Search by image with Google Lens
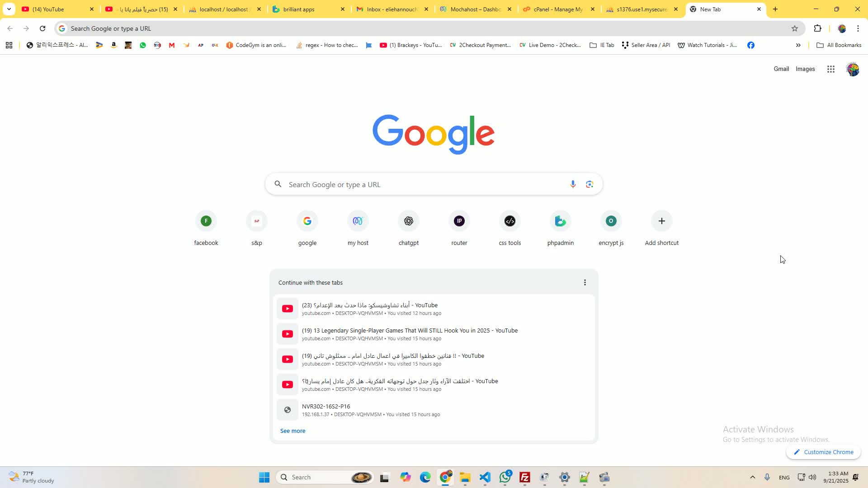Image resolution: width=868 pixels, height=488 pixels. [x=590, y=184]
